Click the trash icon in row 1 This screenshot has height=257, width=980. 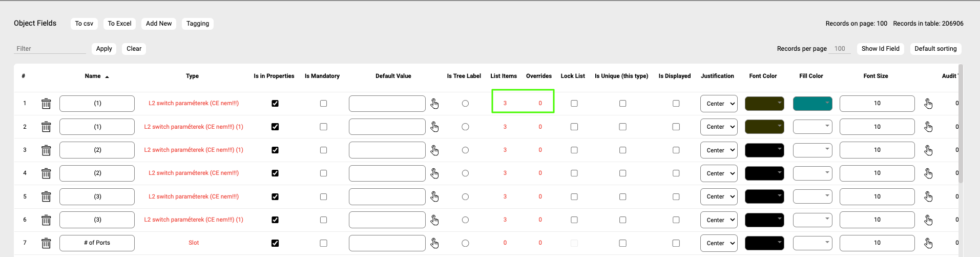click(x=46, y=104)
